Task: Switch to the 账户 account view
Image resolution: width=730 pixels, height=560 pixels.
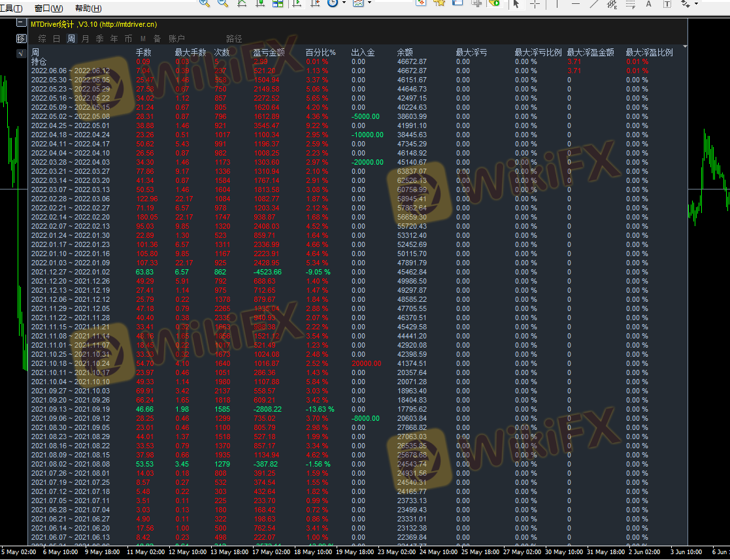Action: tap(176, 39)
